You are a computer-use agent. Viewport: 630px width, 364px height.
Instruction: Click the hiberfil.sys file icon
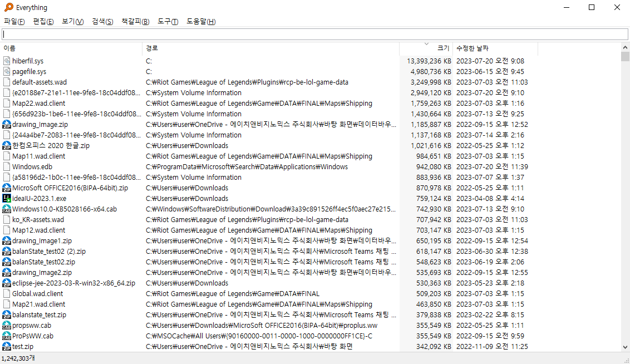point(7,61)
